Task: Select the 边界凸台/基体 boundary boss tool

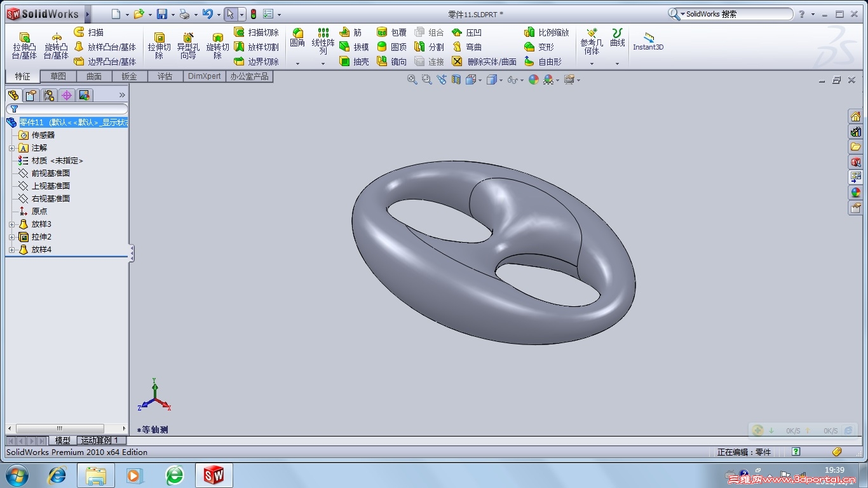Action: click(x=105, y=62)
